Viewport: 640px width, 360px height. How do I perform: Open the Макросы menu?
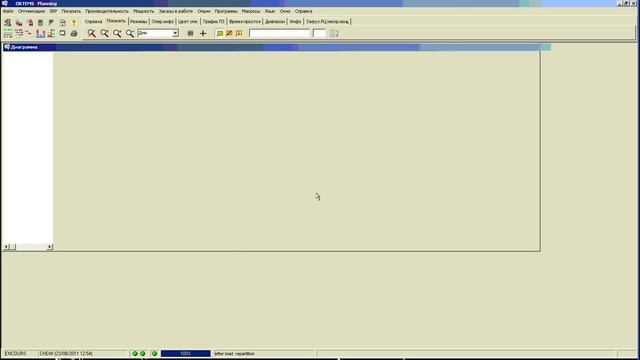click(251, 11)
